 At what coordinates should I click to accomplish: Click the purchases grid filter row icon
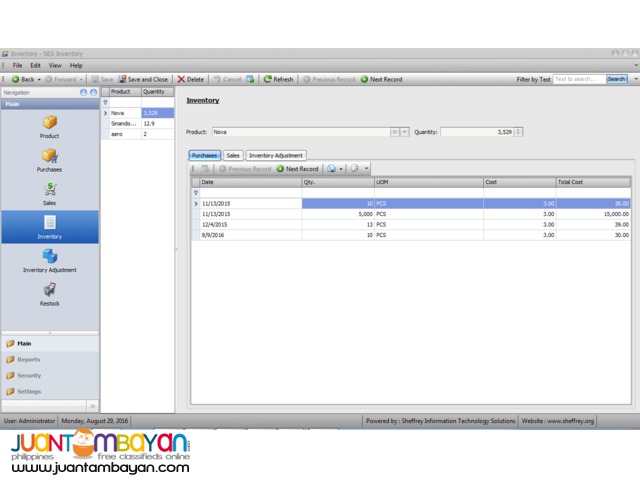pos(196,193)
